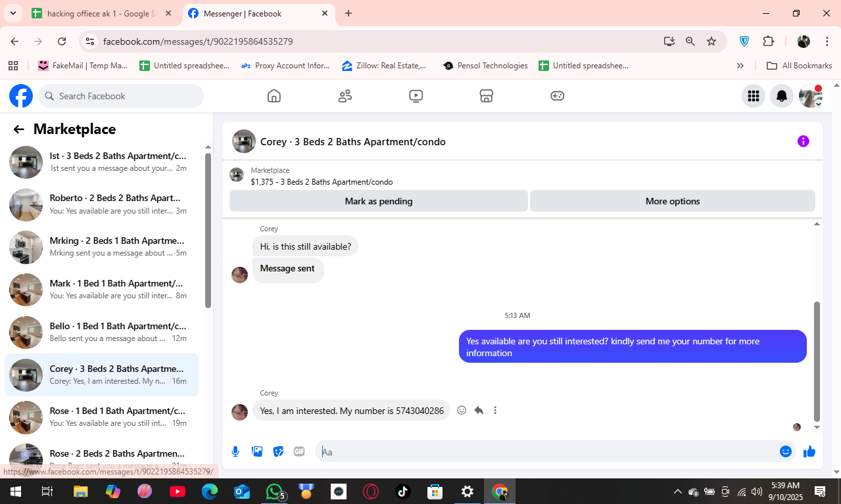Open FakeMail Temp Mail bookmark
The width and height of the screenshot is (841, 504).
coord(83,66)
